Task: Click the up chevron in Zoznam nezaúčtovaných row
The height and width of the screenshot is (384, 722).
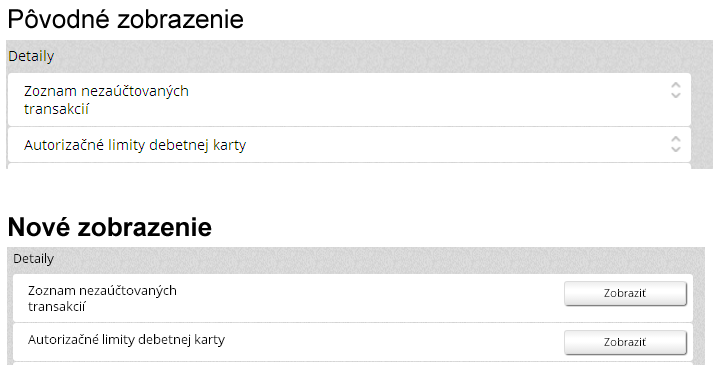Action: pyautogui.click(x=675, y=85)
